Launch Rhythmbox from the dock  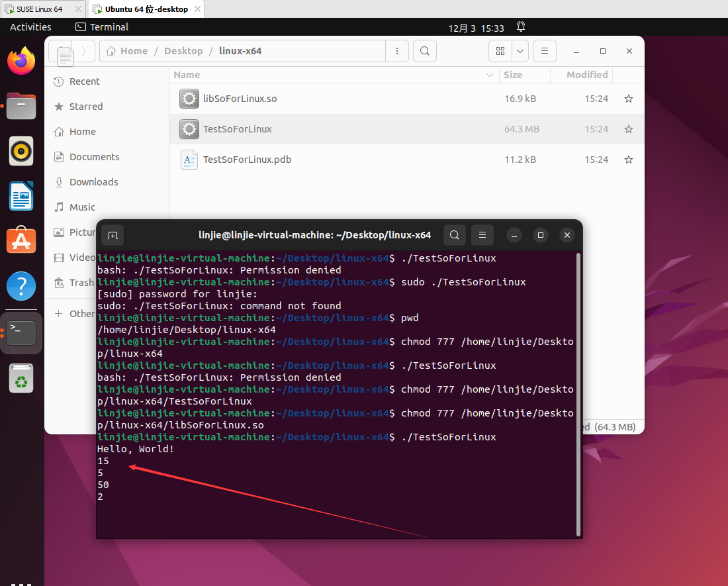point(21,151)
